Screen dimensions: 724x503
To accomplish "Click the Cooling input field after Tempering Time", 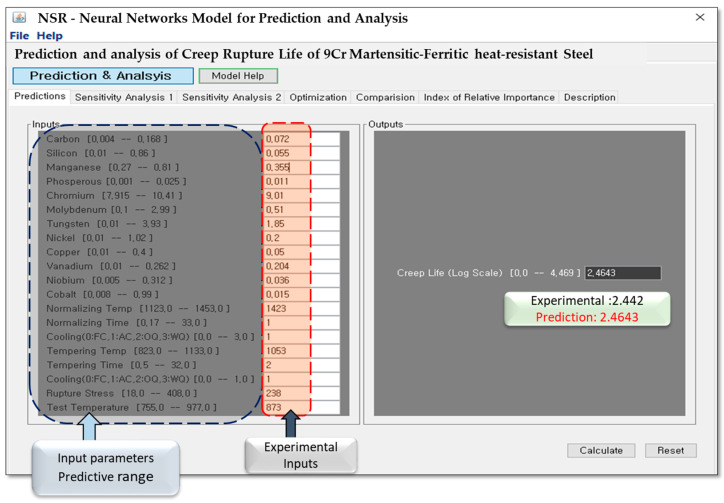I will click(x=302, y=379).
